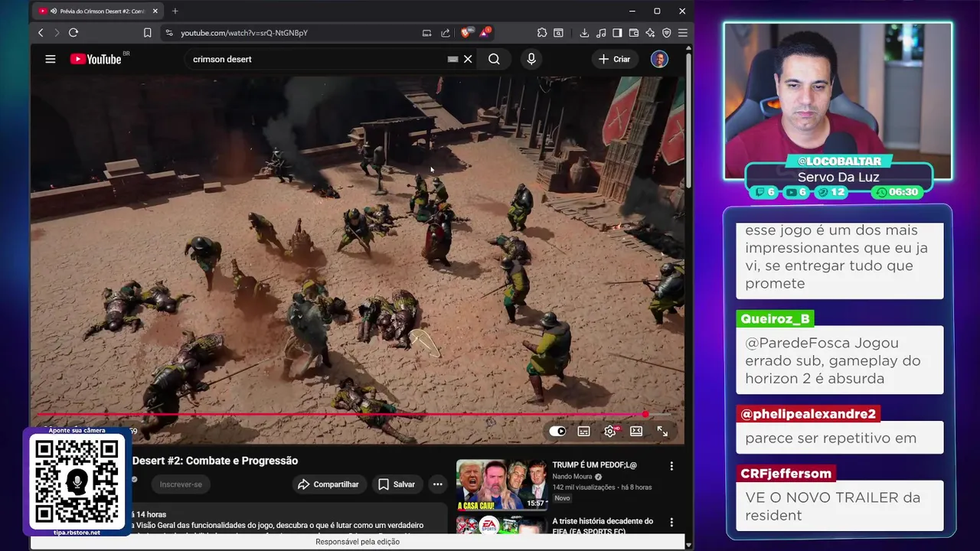Viewport: 980px width, 551px height.
Task: Open the browser downloads icon
Action: tap(584, 33)
